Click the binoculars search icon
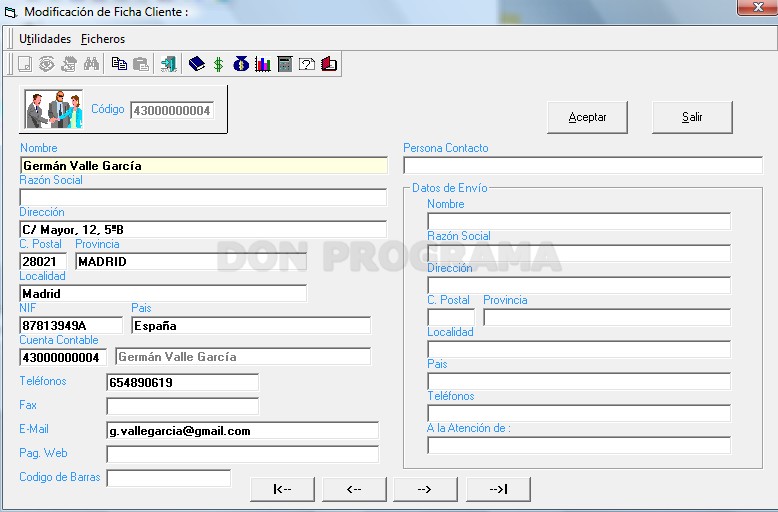The width and height of the screenshot is (778, 512). 91,64
